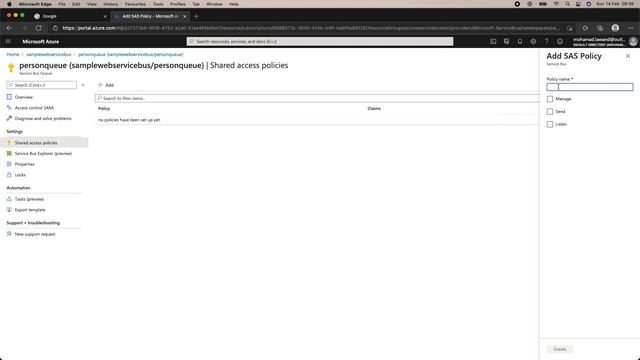Open the File menu in menu bar
The image size is (640, 360).
pos(62,4)
